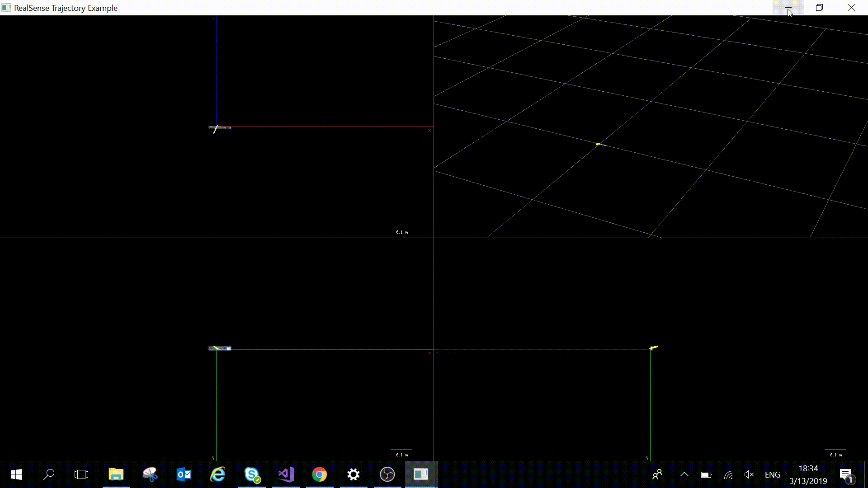Open Windows Settings gear icon
Image resolution: width=868 pixels, height=488 pixels.
point(354,474)
